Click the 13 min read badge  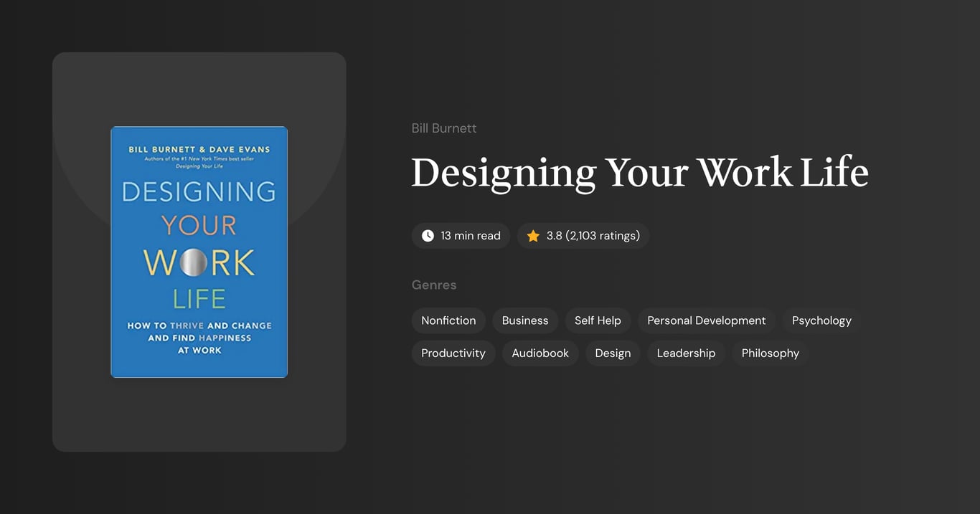pos(461,235)
